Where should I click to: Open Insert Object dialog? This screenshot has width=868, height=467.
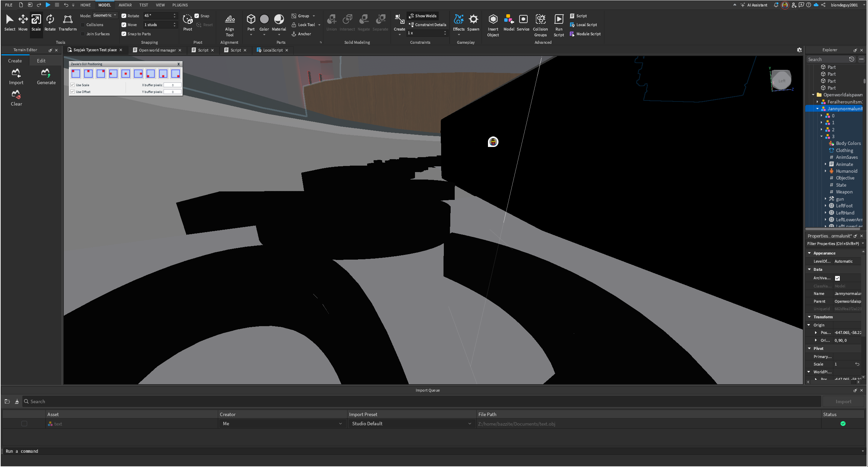tap(493, 25)
